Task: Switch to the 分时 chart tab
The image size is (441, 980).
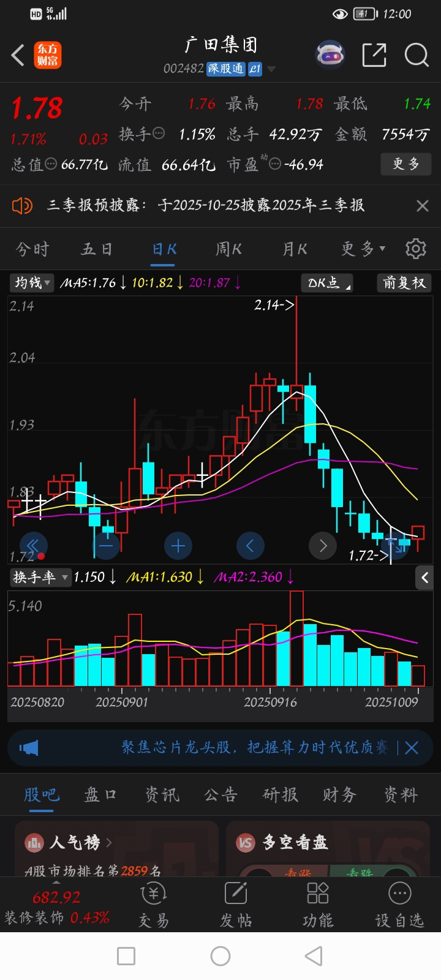Action: (x=32, y=249)
